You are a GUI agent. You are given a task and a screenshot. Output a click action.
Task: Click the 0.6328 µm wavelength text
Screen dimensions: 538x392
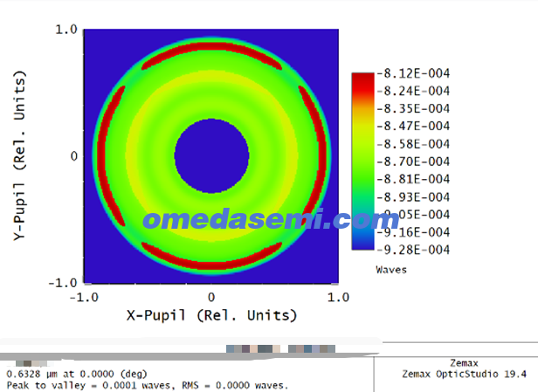click(35, 374)
